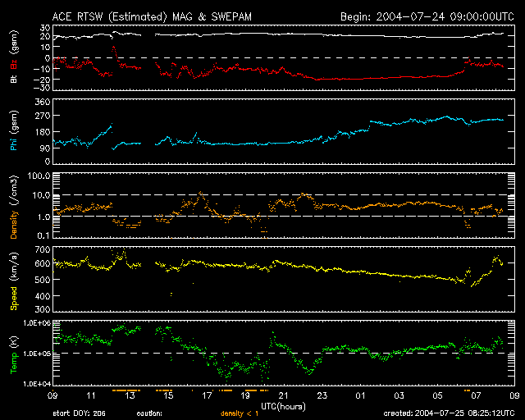Click the '1.0E+04' tick on the Temp axis
Screen dimensions: 525x420
pos(37,384)
